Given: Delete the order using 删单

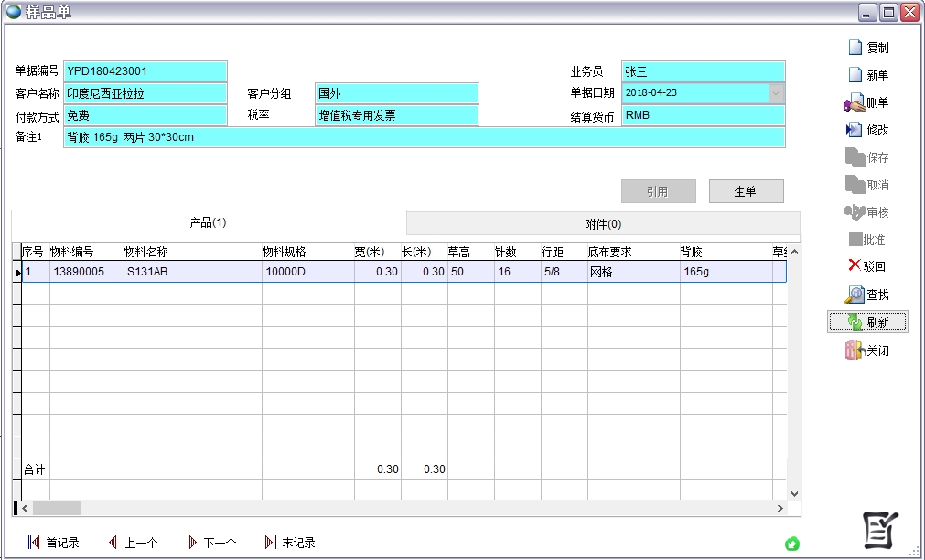Looking at the screenshot, I should coord(855,102).
